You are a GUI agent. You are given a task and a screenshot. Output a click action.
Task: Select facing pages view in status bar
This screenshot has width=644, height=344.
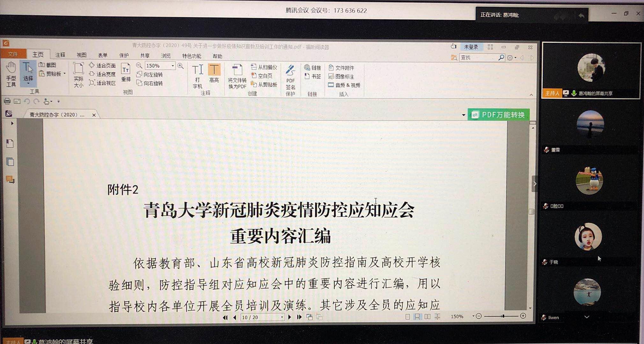pyautogui.click(x=427, y=317)
